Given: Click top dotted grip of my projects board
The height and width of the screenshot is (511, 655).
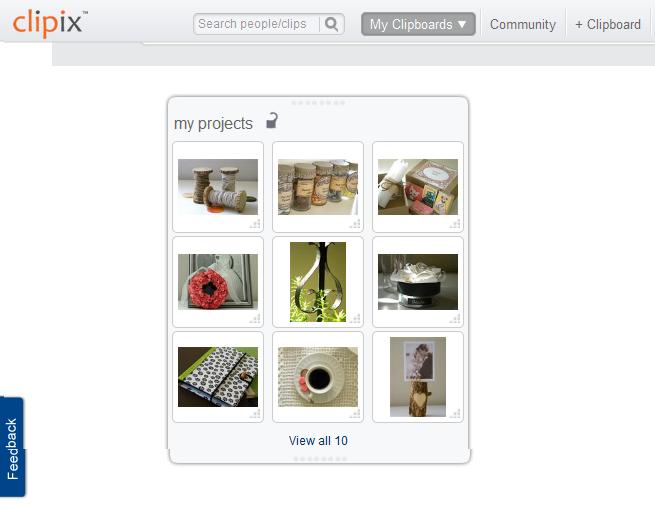Looking at the screenshot, I should tap(318, 103).
